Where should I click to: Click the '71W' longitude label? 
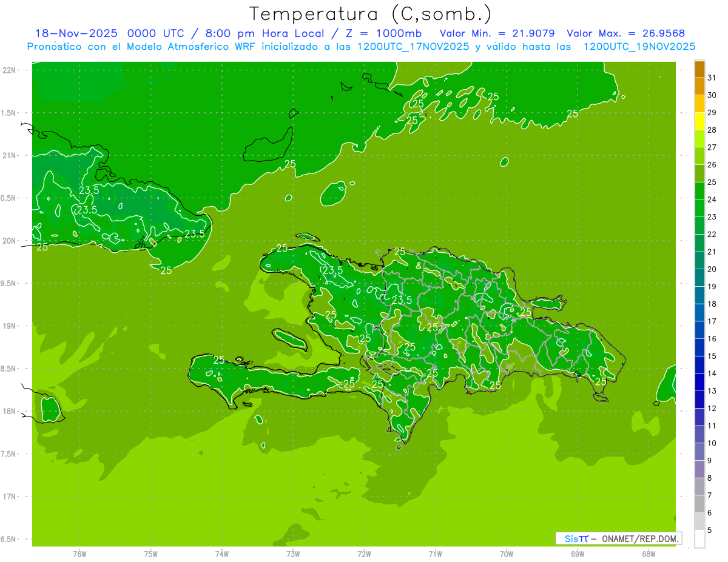pyautogui.click(x=435, y=554)
